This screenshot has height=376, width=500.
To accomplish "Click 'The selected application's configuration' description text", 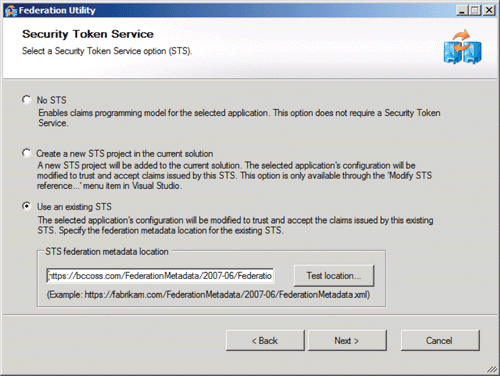I will click(x=235, y=225).
